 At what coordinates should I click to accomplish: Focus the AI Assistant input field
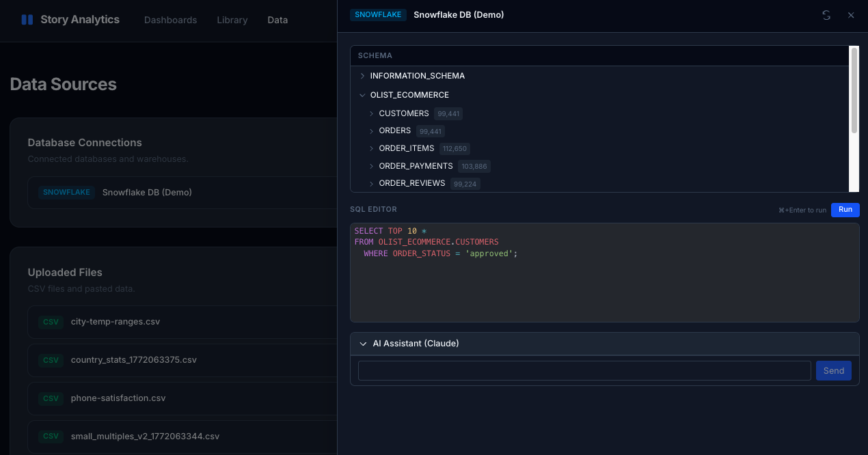(x=584, y=370)
